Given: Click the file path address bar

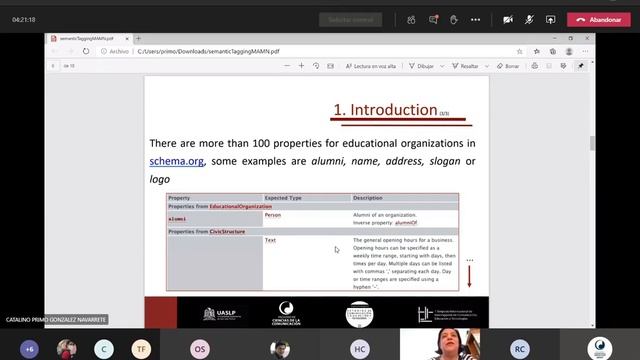Looking at the screenshot, I should (310, 51).
